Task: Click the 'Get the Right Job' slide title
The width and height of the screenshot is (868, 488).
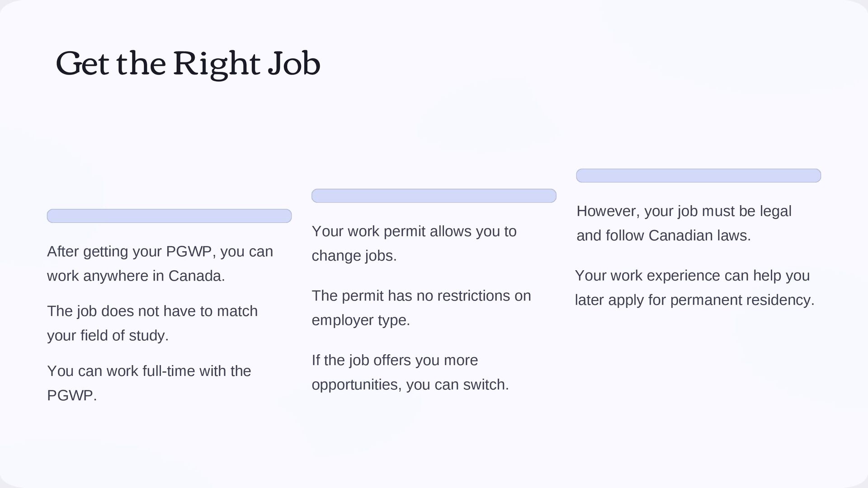Action: pyautogui.click(x=188, y=64)
